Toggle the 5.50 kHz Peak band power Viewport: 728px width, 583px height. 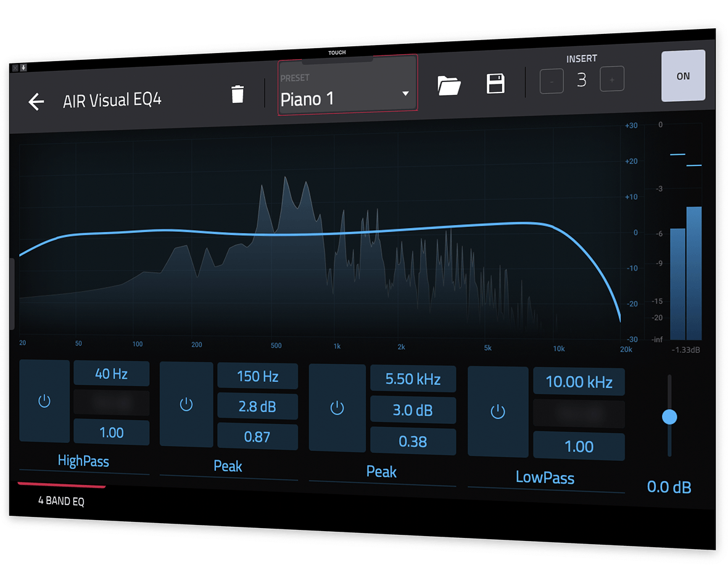point(337,408)
